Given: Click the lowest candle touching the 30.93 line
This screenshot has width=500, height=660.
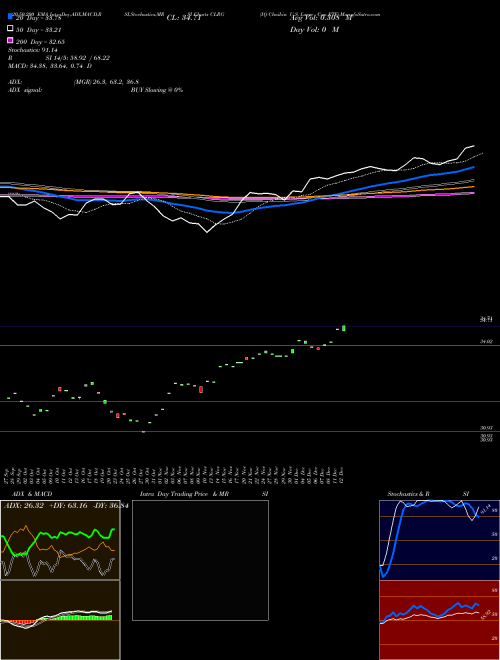Looking at the screenshot, I should 144,431.
